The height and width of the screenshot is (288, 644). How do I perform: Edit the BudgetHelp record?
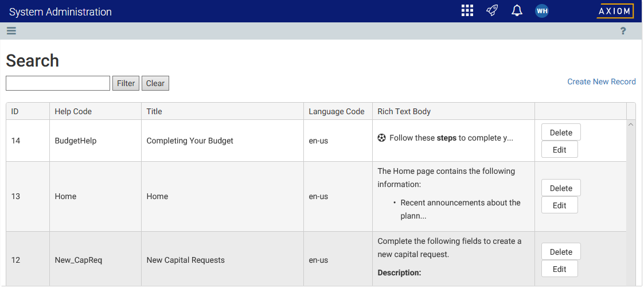(x=559, y=150)
